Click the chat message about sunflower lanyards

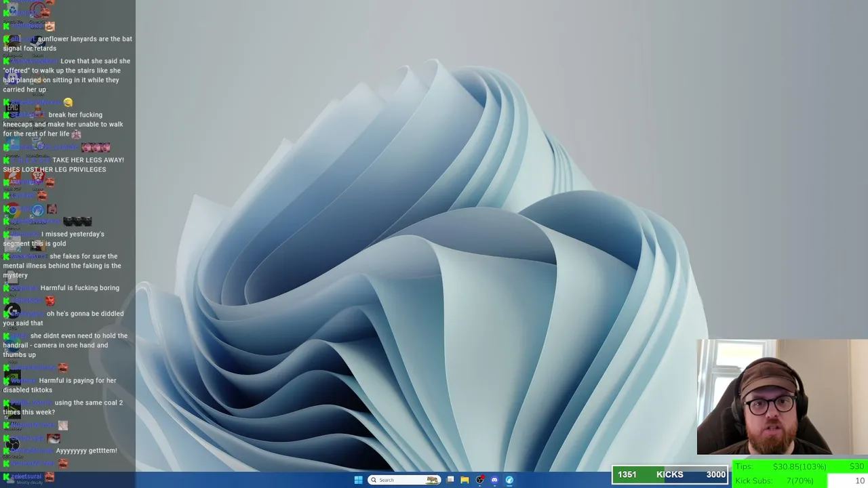tap(68, 43)
